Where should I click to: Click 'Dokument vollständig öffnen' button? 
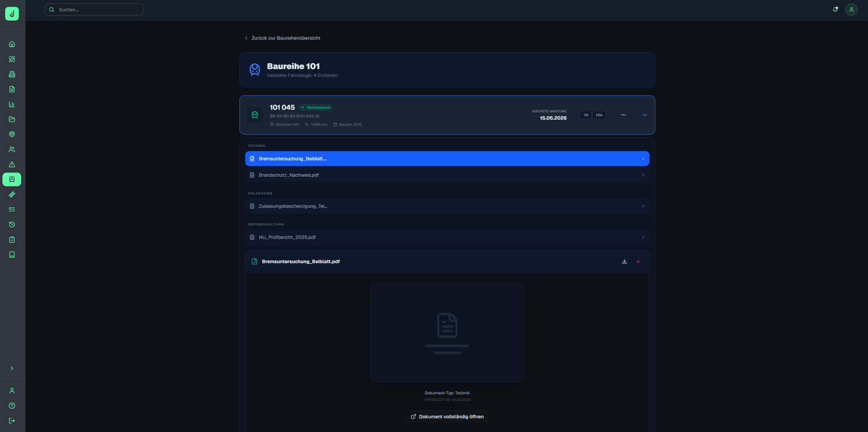[447, 416]
